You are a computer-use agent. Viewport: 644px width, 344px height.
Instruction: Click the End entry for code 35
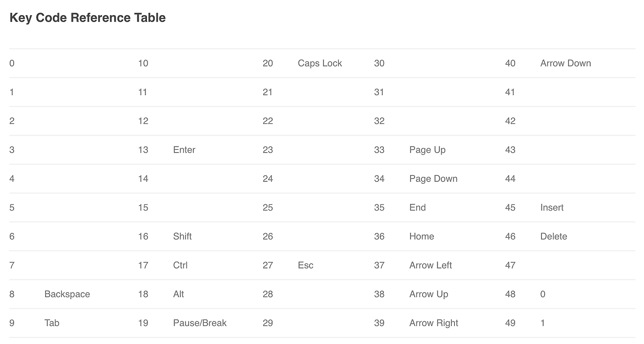(x=418, y=208)
